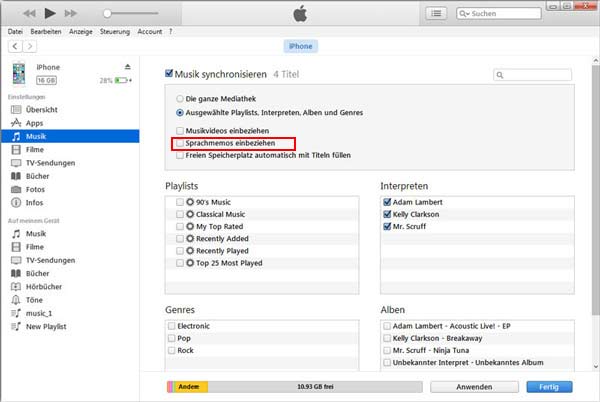600x402 pixels.
Task: Open Infos in the sidebar
Action: coord(70,203)
